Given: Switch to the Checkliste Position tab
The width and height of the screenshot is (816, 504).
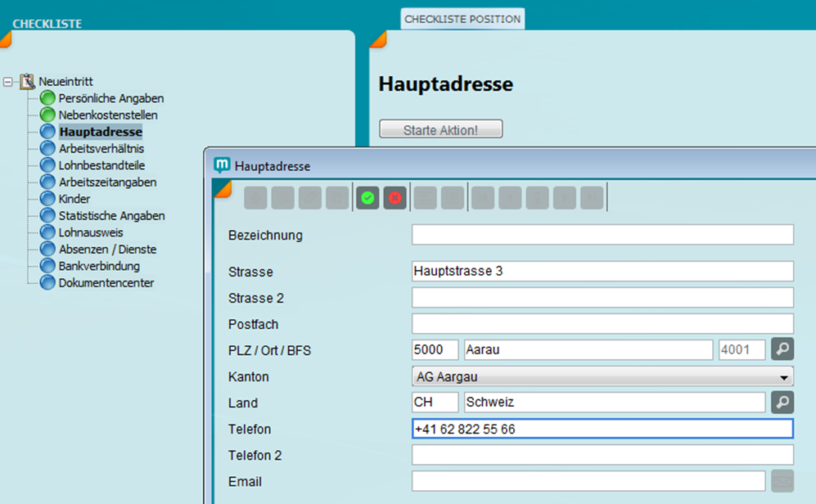Looking at the screenshot, I should click(462, 19).
